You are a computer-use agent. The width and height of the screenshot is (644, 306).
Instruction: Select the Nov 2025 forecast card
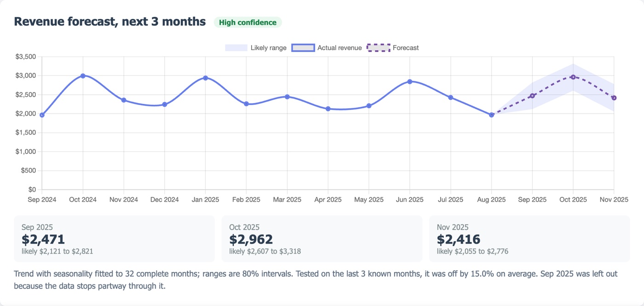click(529, 239)
